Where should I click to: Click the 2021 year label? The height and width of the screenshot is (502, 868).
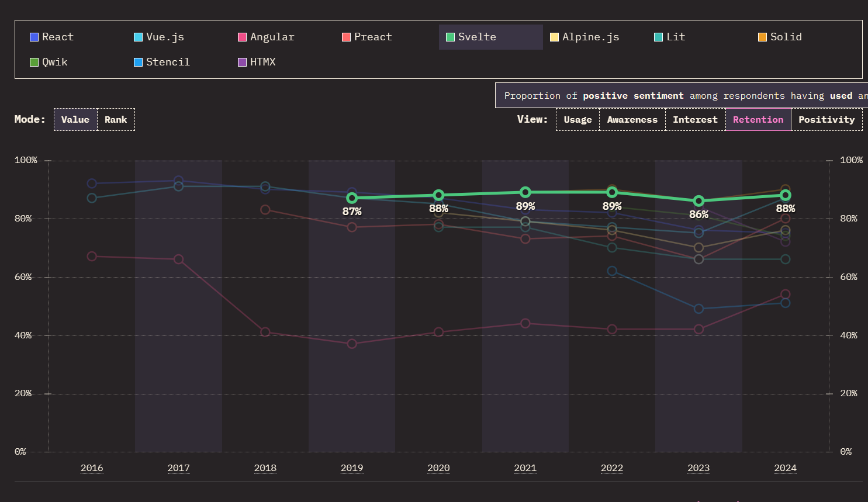click(525, 468)
